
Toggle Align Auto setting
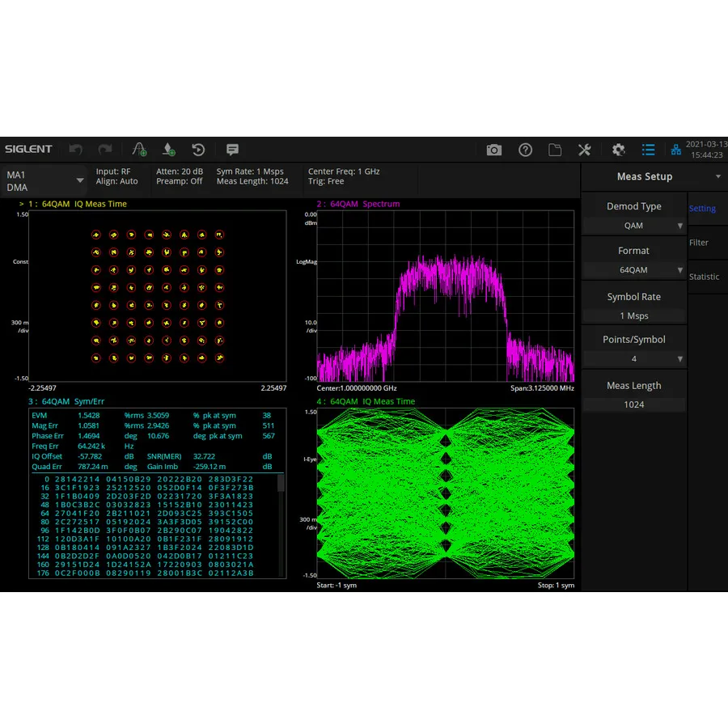coord(118,181)
